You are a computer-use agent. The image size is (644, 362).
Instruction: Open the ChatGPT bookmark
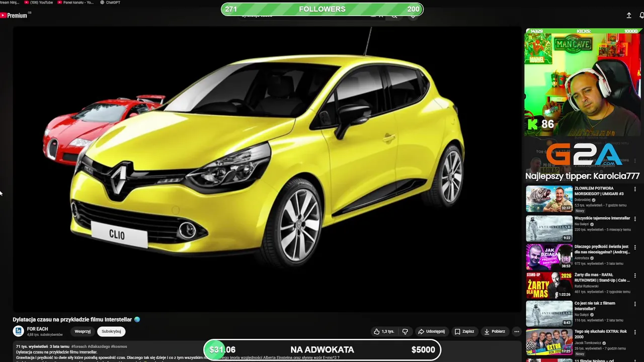point(110,3)
